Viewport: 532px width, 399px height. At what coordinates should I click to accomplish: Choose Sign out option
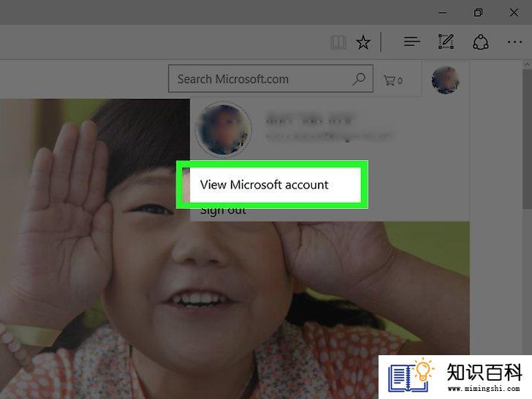coord(223,210)
